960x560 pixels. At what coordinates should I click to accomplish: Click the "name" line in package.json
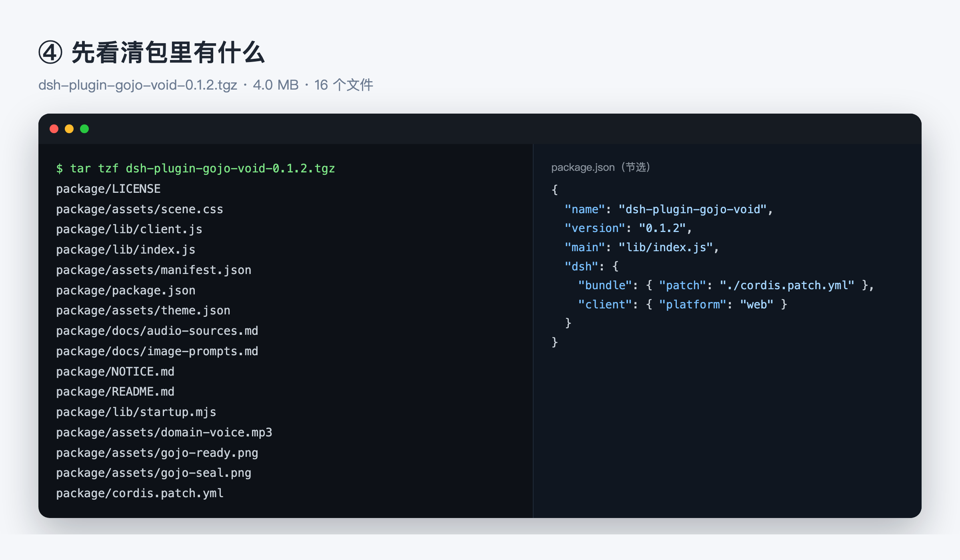[669, 209]
